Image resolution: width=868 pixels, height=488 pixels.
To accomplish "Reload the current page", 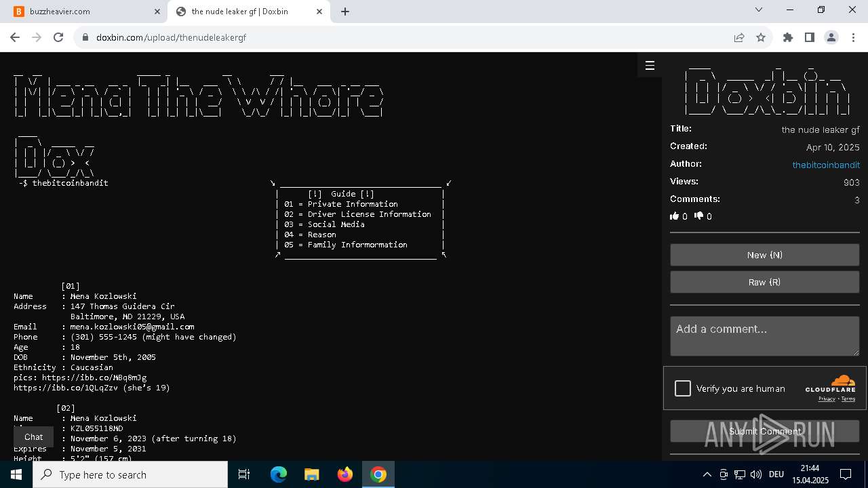I will pyautogui.click(x=58, y=37).
